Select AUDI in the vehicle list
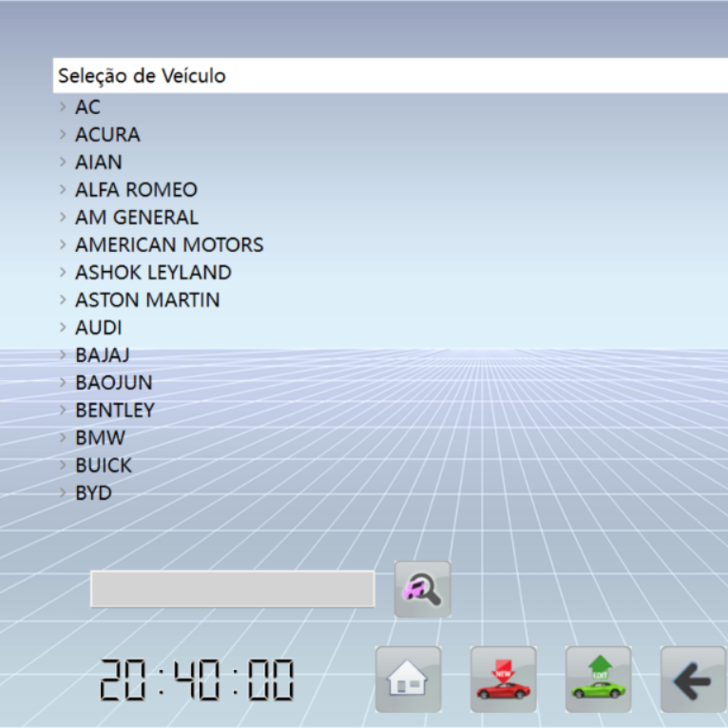 pos(99,328)
